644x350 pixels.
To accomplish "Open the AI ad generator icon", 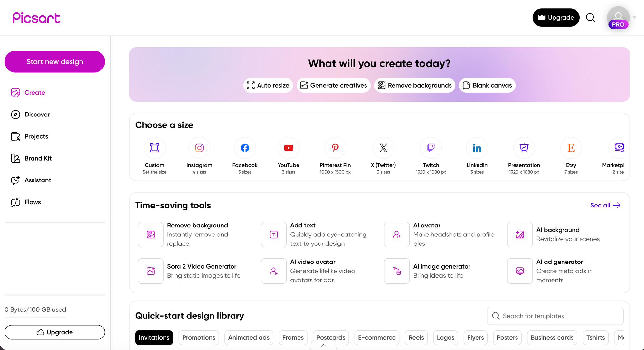I will point(520,271).
